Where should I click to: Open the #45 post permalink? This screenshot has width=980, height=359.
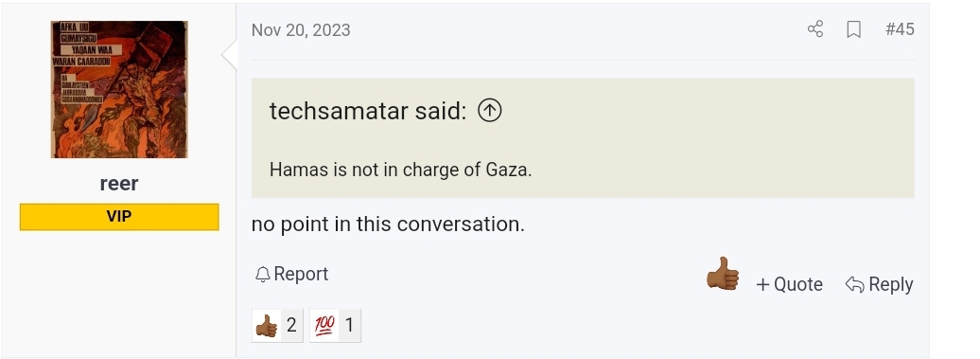point(900,29)
